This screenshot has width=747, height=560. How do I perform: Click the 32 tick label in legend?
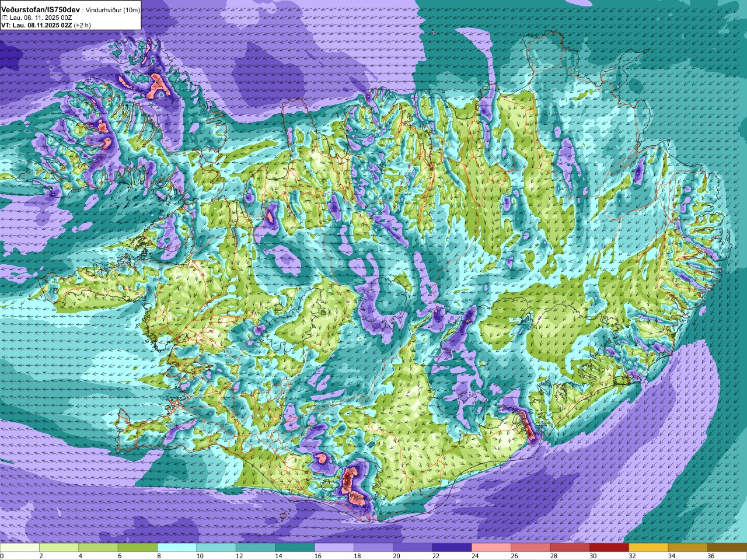coord(632,556)
